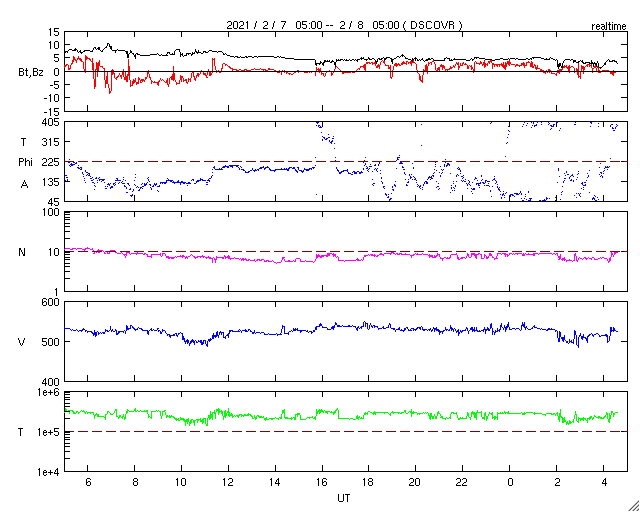Click the 1e+4 tick on temperature axis
This screenshot has width=640, height=512.
point(49,472)
